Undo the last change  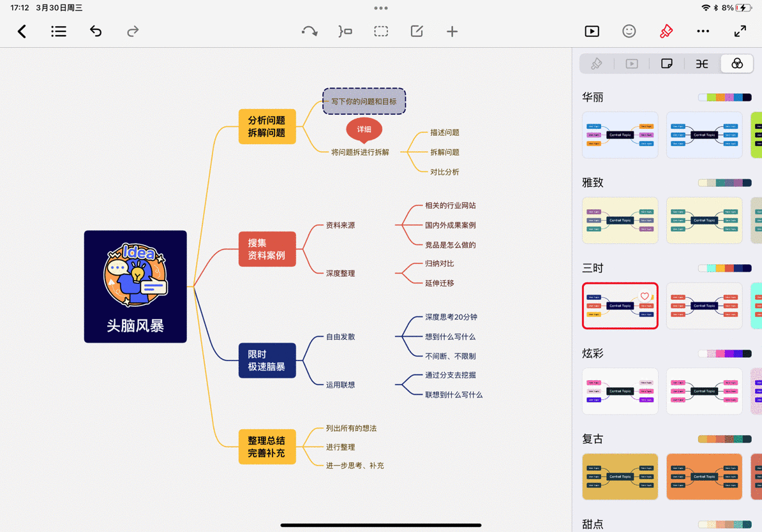tap(96, 31)
